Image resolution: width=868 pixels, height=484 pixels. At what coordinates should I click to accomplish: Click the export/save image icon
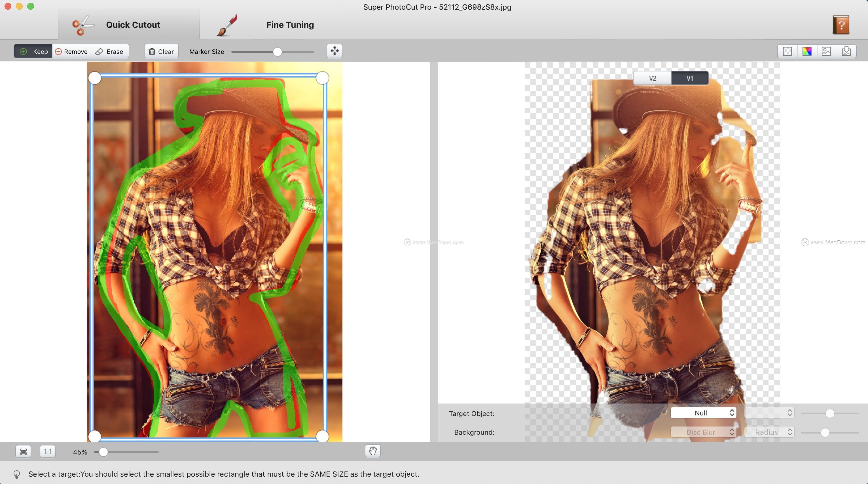pyautogui.click(x=846, y=51)
